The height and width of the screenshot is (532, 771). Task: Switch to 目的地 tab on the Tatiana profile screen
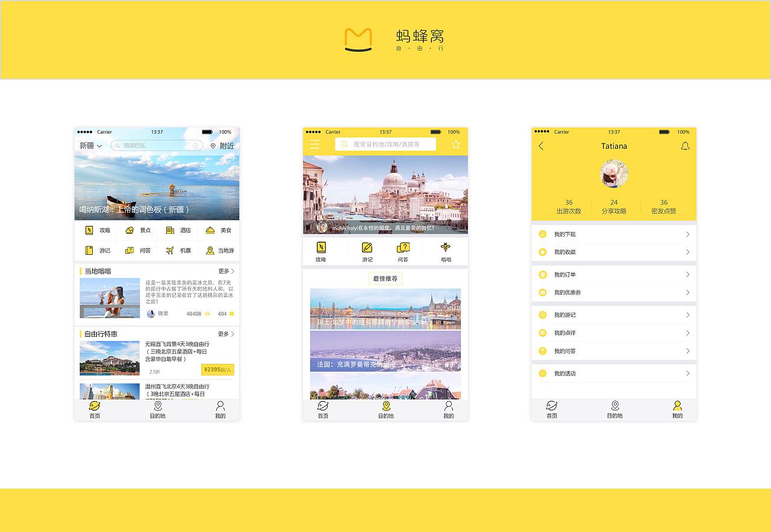[x=615, y=410]
